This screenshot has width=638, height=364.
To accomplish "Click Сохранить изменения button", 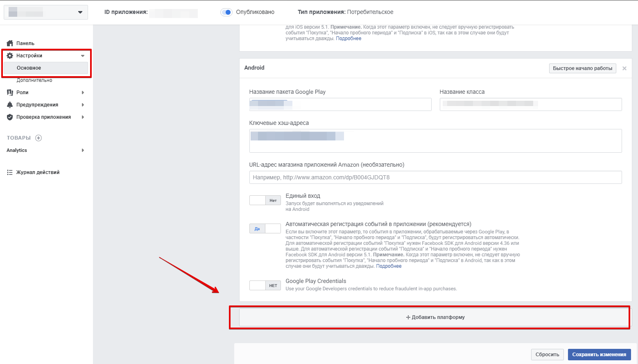I will point(599,355).
